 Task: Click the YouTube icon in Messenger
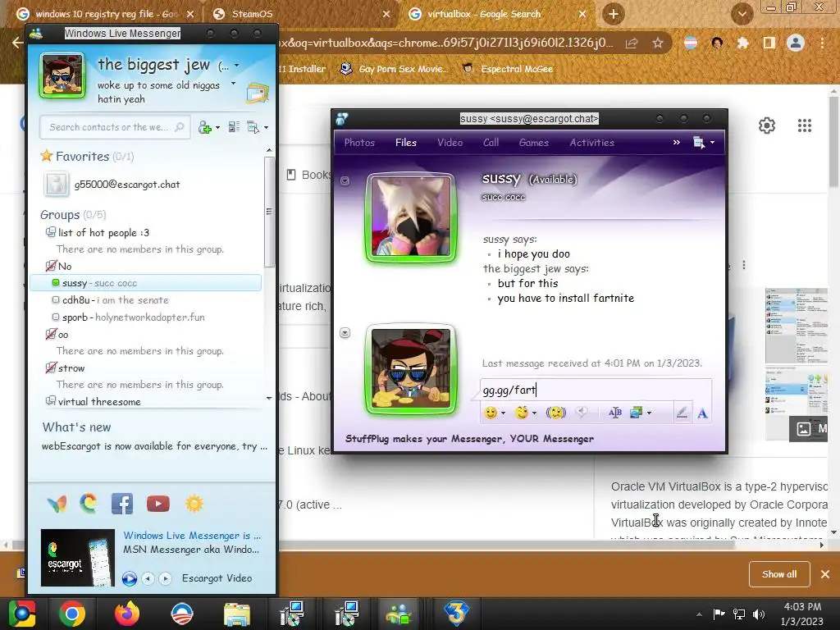[158, 504]
